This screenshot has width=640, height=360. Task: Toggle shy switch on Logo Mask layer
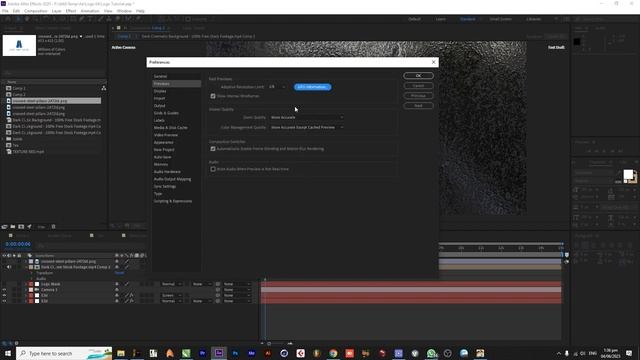[x=117, y=284]
